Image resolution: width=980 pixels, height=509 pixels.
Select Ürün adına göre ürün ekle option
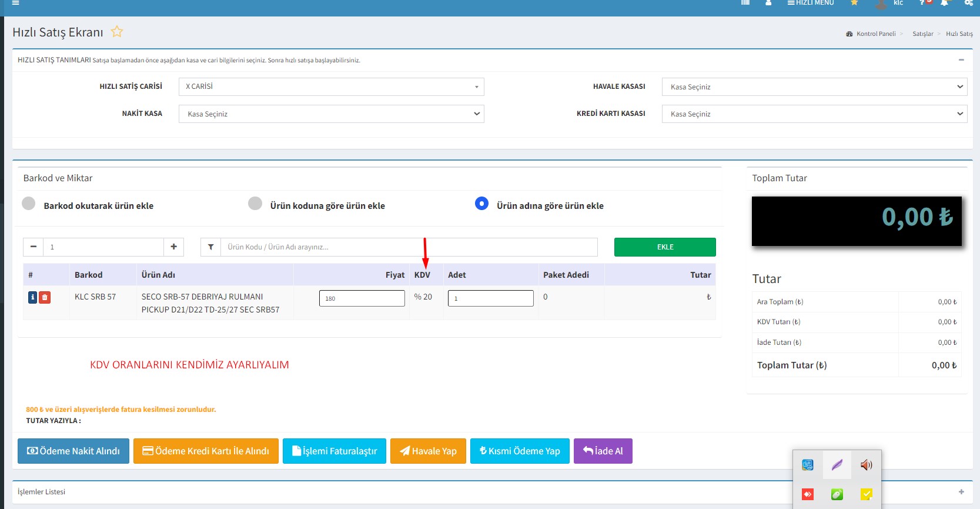point(481,204)
